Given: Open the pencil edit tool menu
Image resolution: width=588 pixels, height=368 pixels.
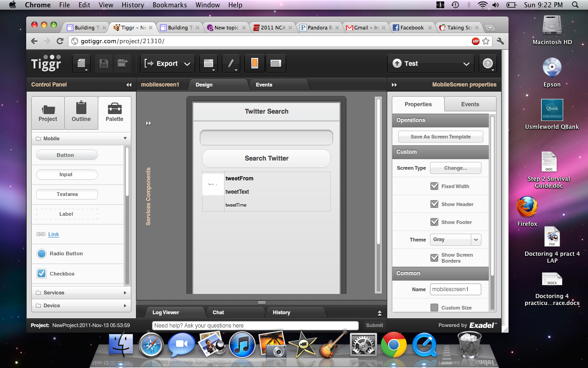Looking at the screenshot, I should coord(231,63).
